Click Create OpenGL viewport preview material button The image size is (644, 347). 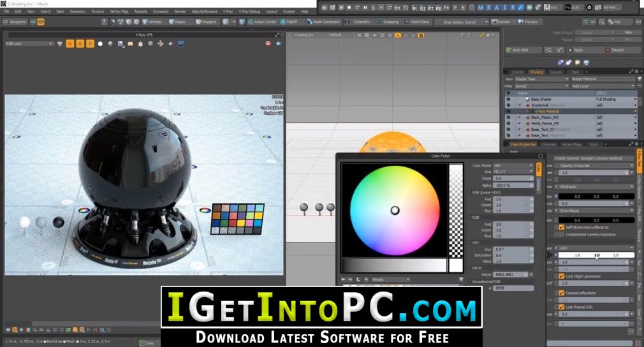point(594,158)
